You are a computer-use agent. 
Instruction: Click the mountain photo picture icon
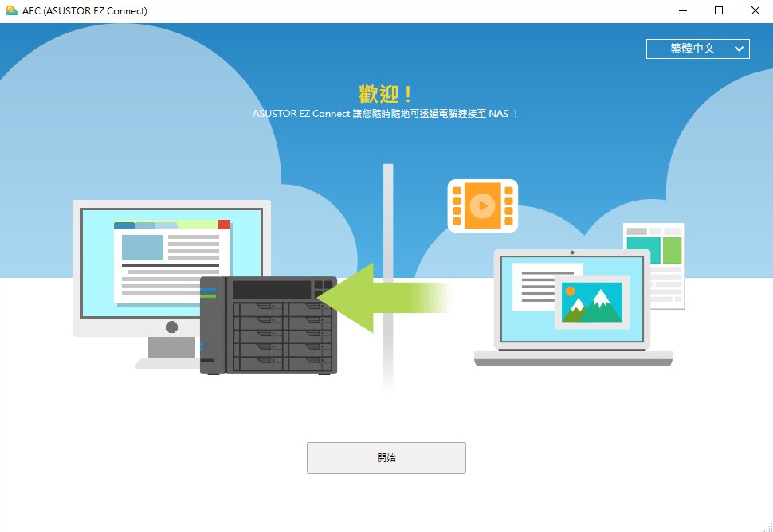591,302
